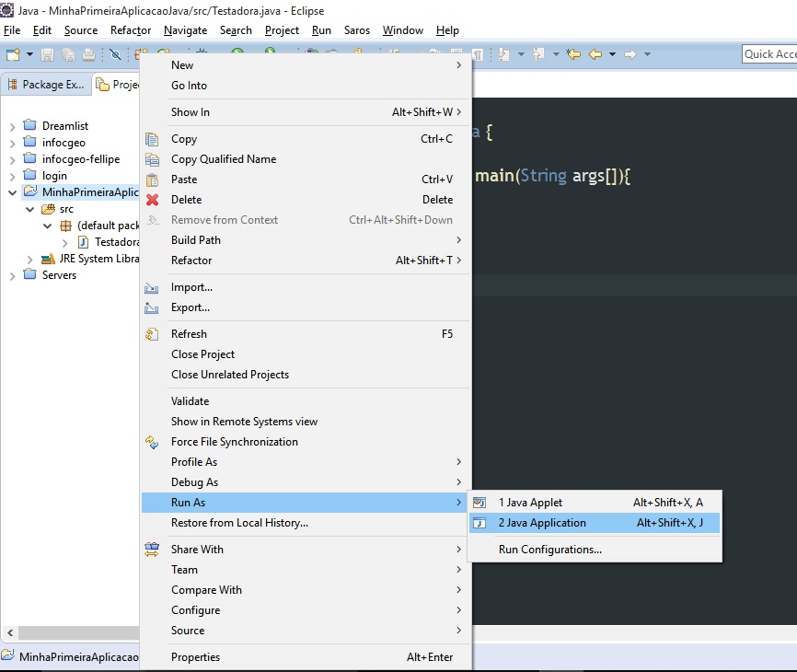Open the Refactor menu in menu bar
The width and height of the screenshot is (797, 672).
[131, 30]
